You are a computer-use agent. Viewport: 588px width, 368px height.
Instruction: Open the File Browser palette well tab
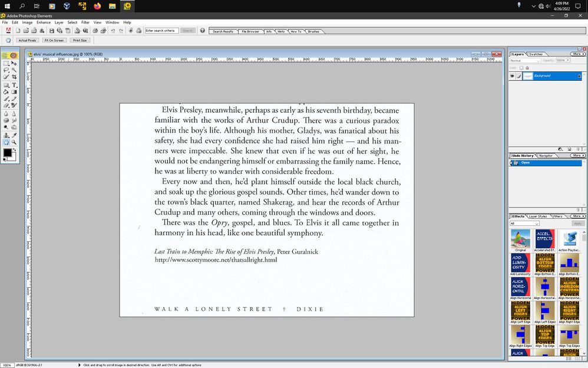pyautogui.click(x=250, y=31)
